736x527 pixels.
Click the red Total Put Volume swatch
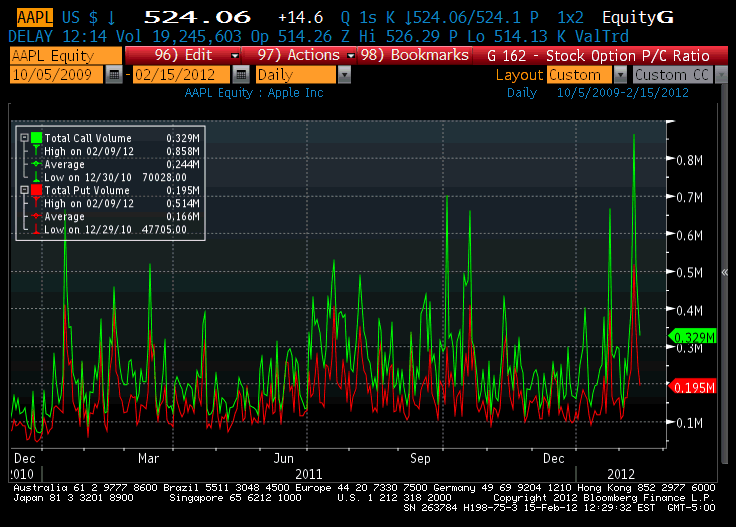click(37, 190)
